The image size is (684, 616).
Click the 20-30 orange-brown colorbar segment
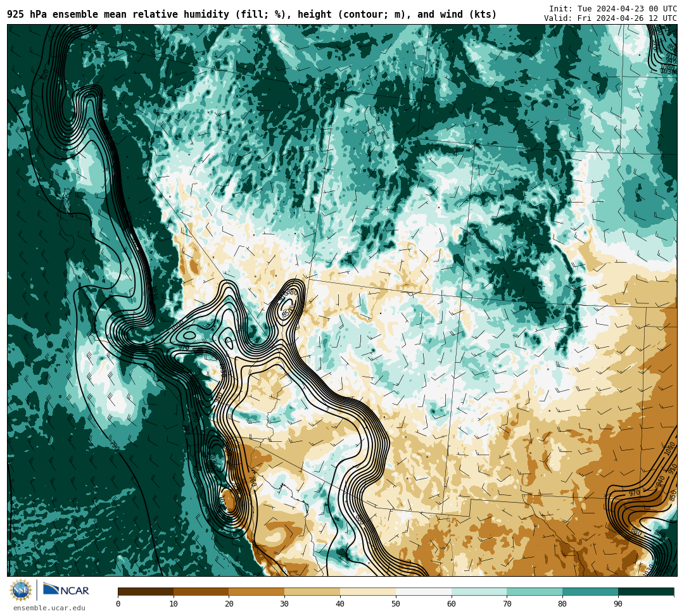[257, 591]
